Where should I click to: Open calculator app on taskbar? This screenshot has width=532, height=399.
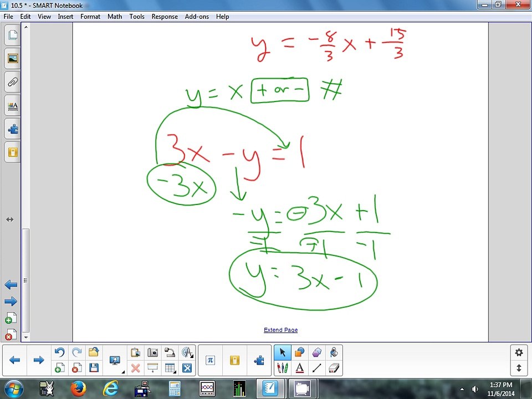click(x=175, y=389)
